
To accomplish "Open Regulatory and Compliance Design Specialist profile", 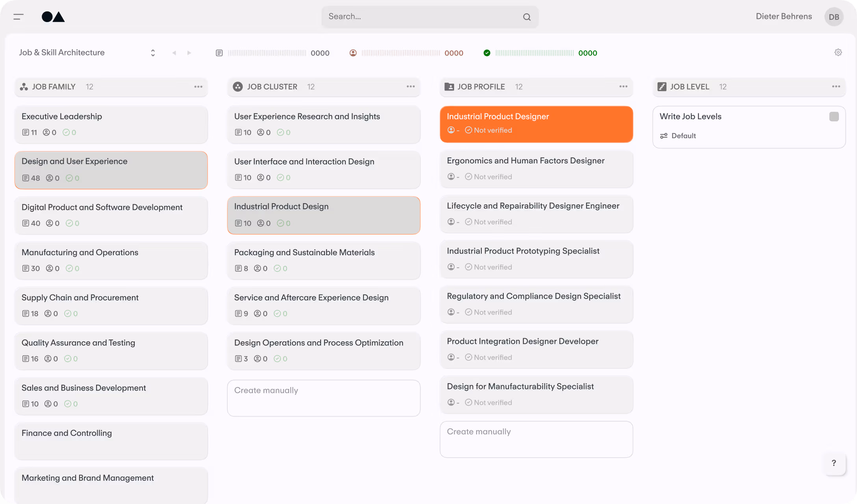I will pyautogui.click(x=536, y=304).
